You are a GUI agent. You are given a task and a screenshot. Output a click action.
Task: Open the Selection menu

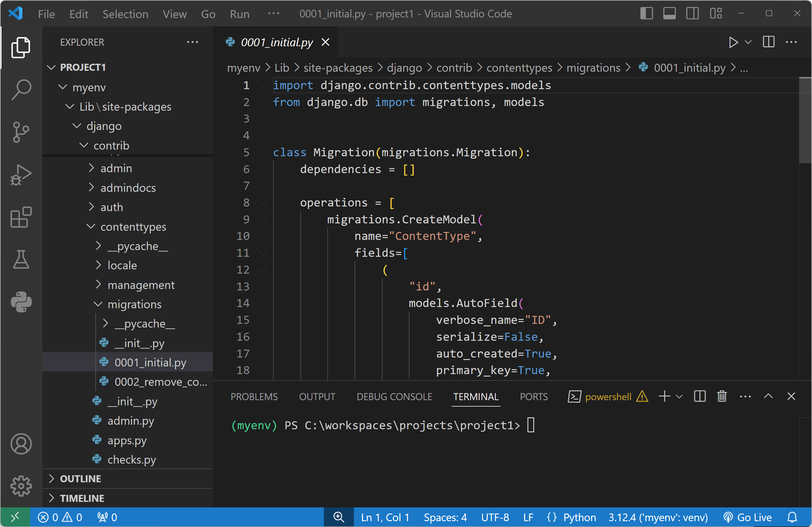point(125,14)
